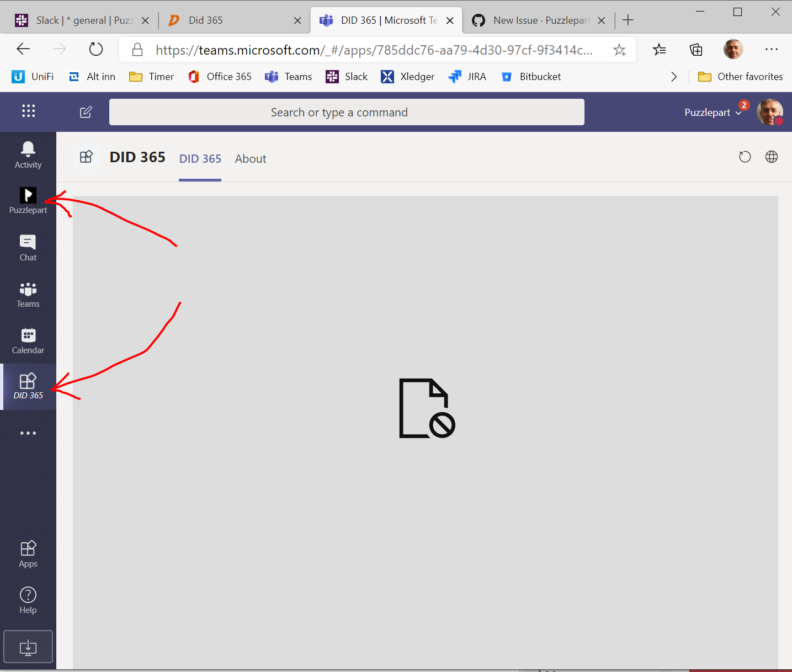This screenshot has height=672, width=792.
Task: Open the Bitbucket bookmark
Action: (530, 77)
